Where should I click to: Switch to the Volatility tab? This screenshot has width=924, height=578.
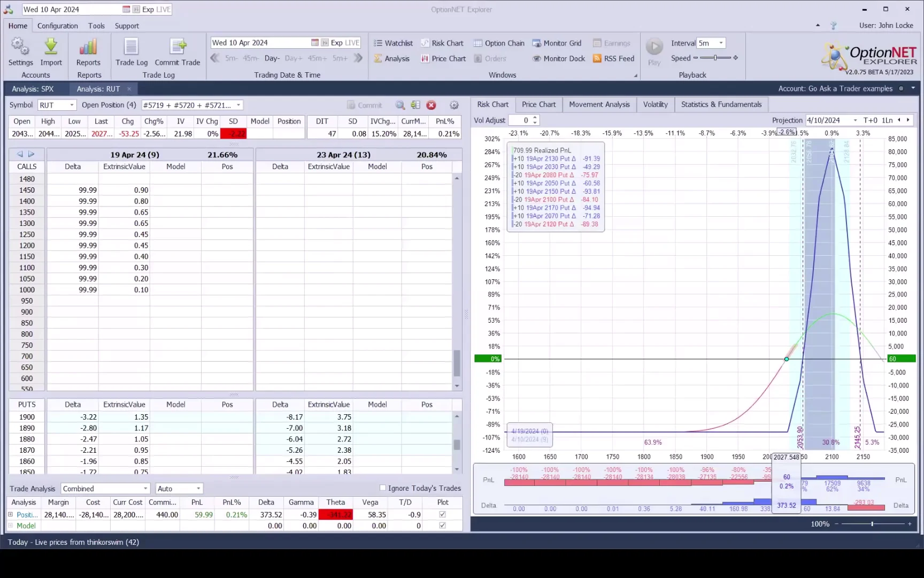(656, 104)
